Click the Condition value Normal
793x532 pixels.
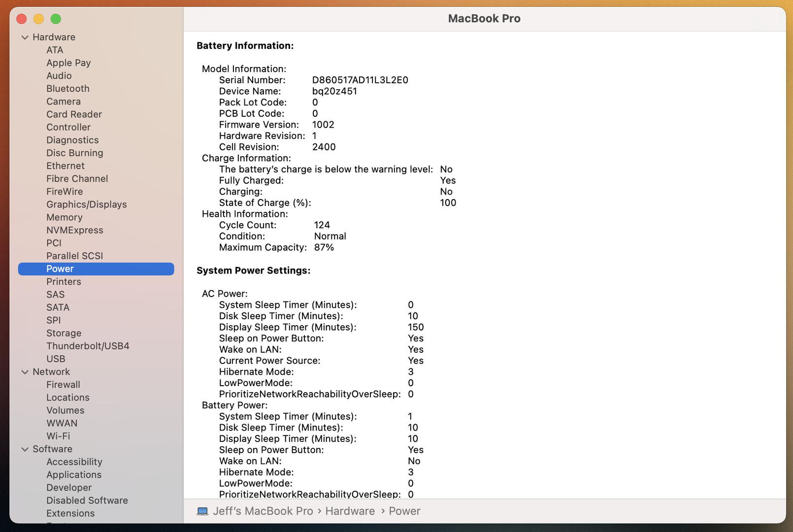[330, 236]
